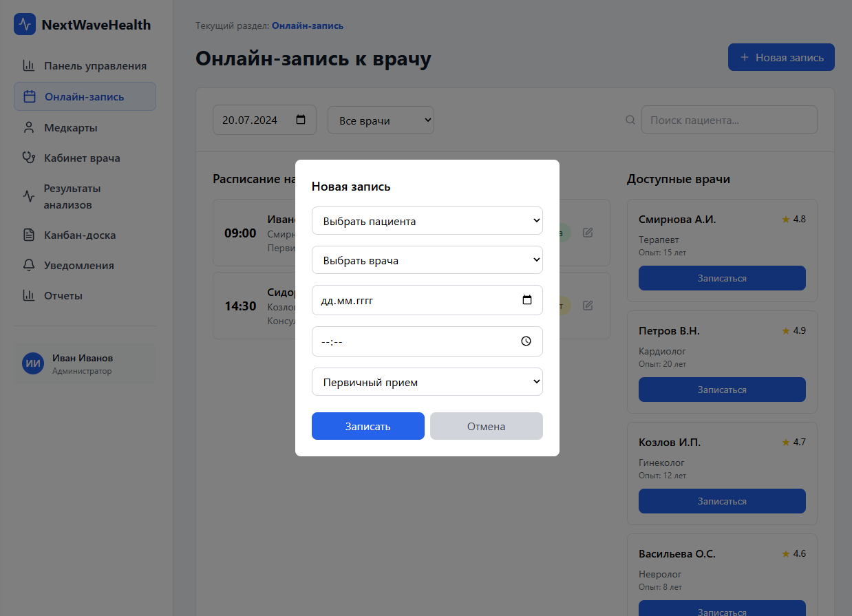Click the Новая запись button
Screen dimensions: 852x616
click(780, 57)
